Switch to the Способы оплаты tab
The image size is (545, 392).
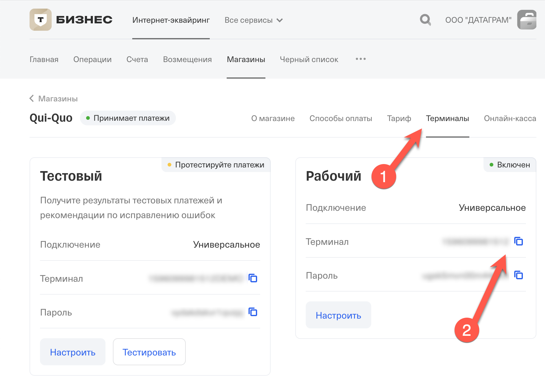pos(340,119)
